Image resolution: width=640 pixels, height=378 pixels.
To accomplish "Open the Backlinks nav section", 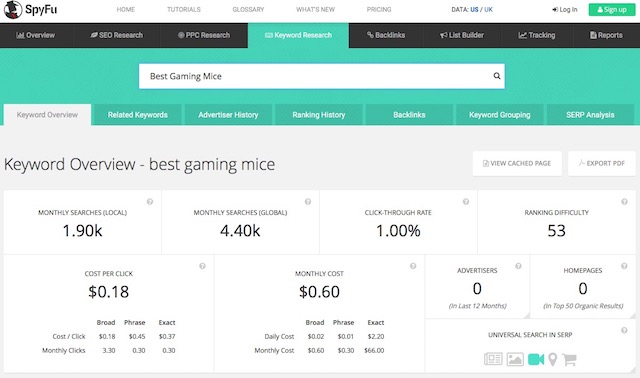I will click(x=386, y=36).
